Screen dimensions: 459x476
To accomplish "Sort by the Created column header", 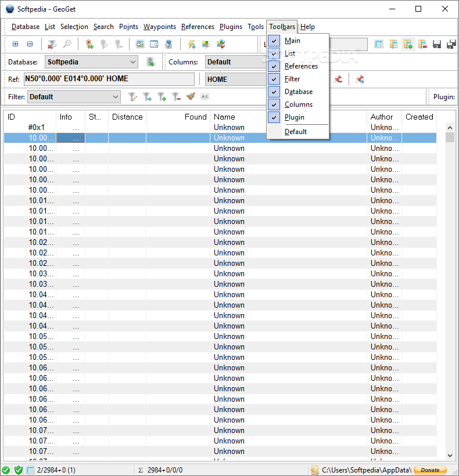I will point(419,117).
